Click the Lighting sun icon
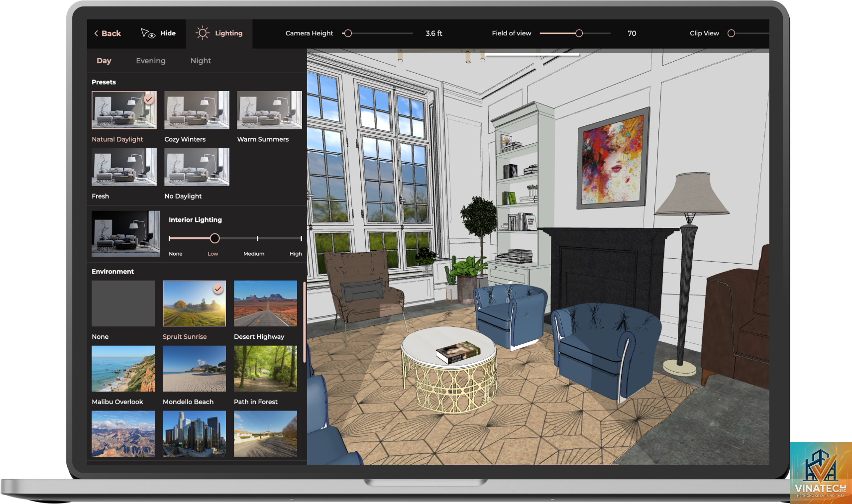Screen dimensions: 852x504 pos(202,33)
